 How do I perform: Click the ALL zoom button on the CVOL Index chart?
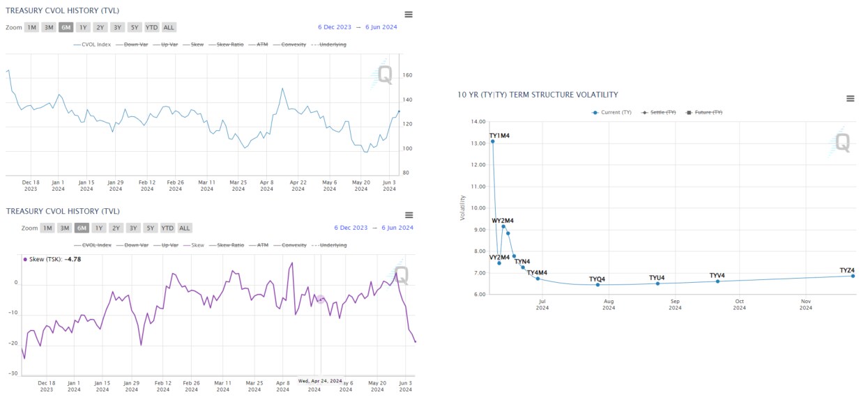click(169, 27)
